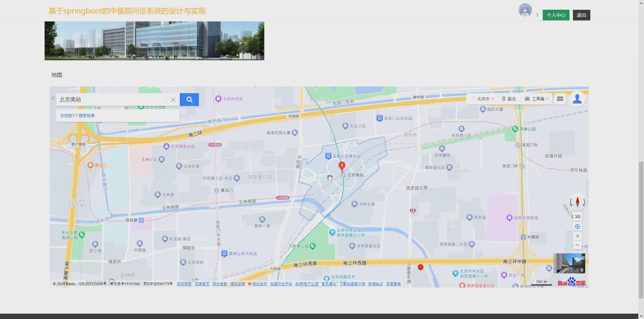Expand the 北京市 city selector dropdown
The height and width of the screenshot is (319, 644).
(x=483, y=99)
